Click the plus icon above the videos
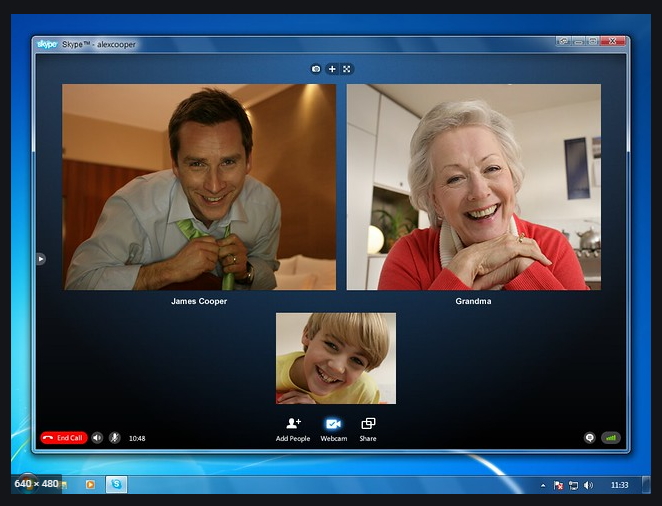The image size is (662, 506). [332, 69]
